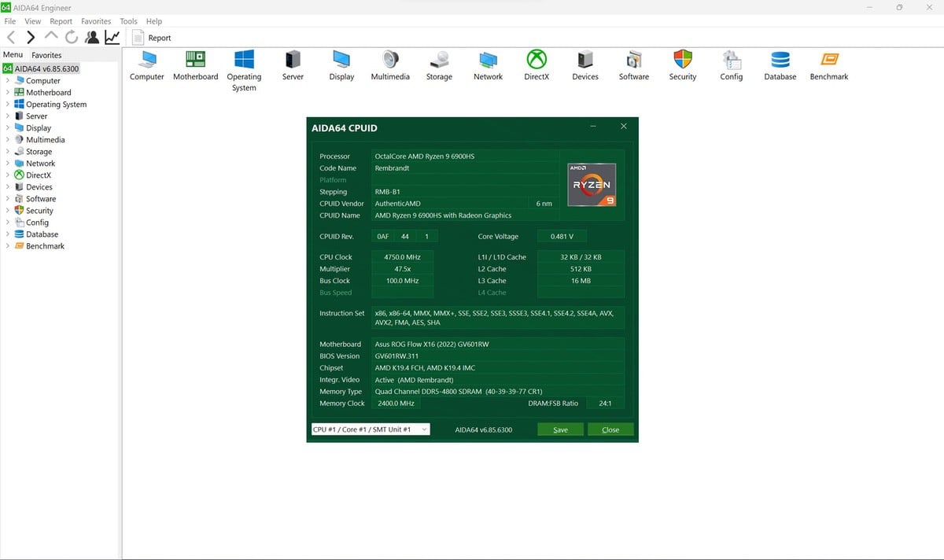Open the Network category icon
The image size is (944, 560).
[x=488, y=65]
